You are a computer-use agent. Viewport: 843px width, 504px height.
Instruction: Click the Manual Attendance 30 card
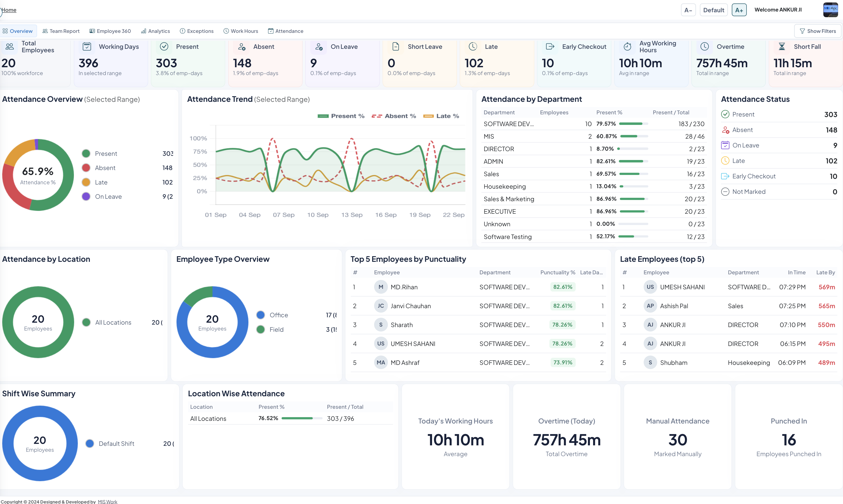678,437
